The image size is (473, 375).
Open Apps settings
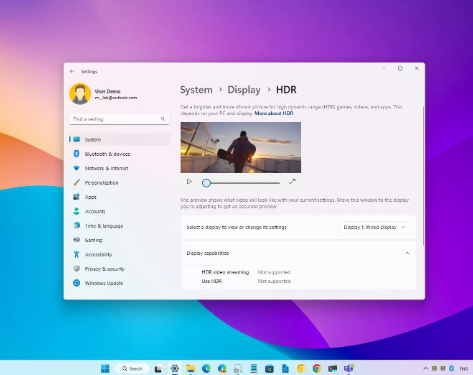coord(119,197)
